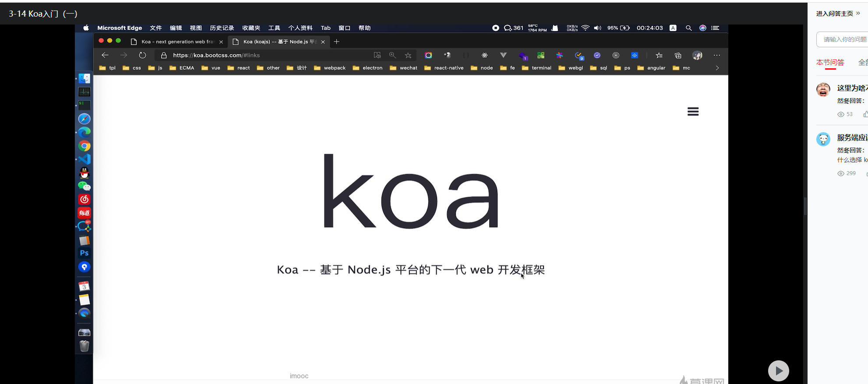Play the video with the round play button
868x384 pixels.
point(778,371)
